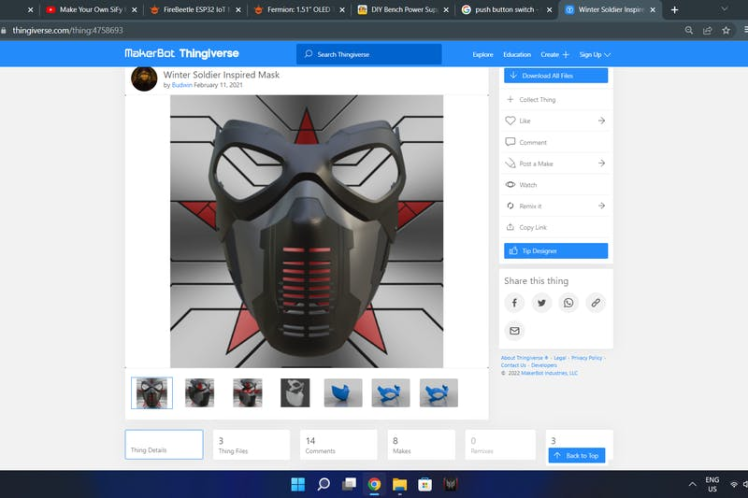Open Task View on the taskbar
This screenshot has height=498, width=748.
click(x=349, y=484)
